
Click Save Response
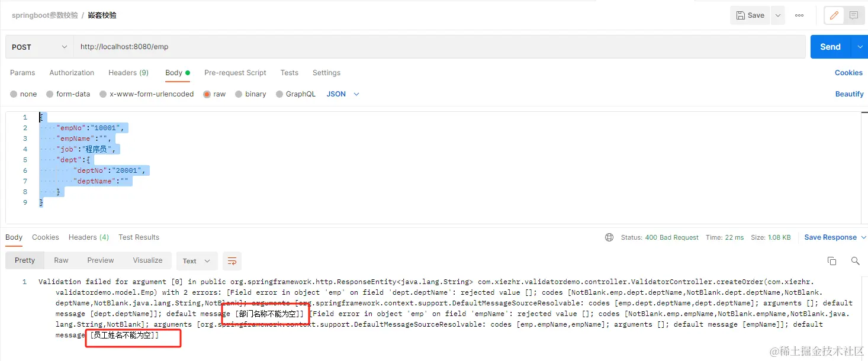(x=830, y=237)
